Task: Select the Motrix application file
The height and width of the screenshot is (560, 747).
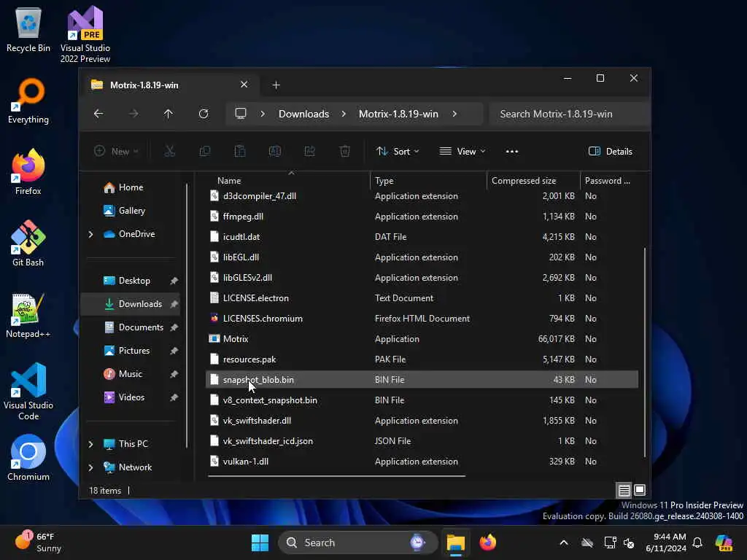Action: [422, 338]
